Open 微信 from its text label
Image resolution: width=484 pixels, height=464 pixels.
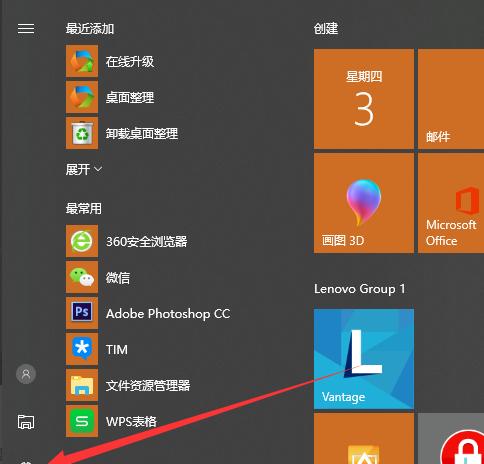click(118, 277)
